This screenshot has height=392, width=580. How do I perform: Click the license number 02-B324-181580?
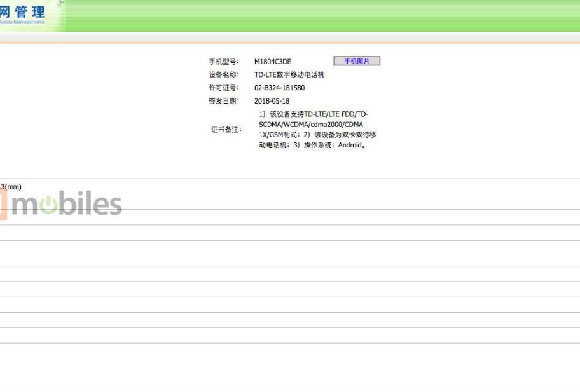click(279, 88)
